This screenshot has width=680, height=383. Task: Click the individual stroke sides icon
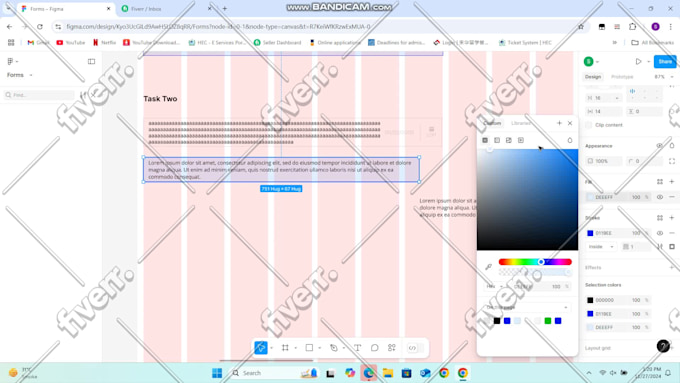[x=672, y=247]
